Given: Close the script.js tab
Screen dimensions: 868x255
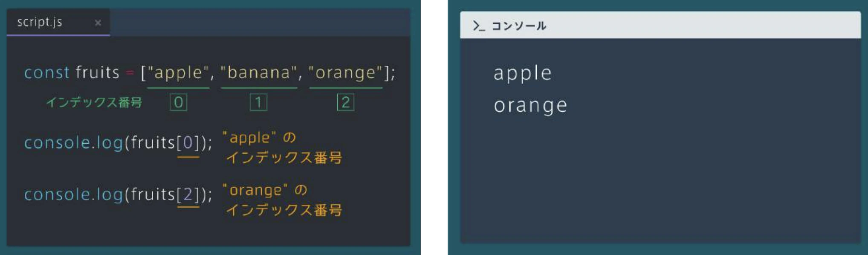Looking at the screenshot, I should point(98,23).
